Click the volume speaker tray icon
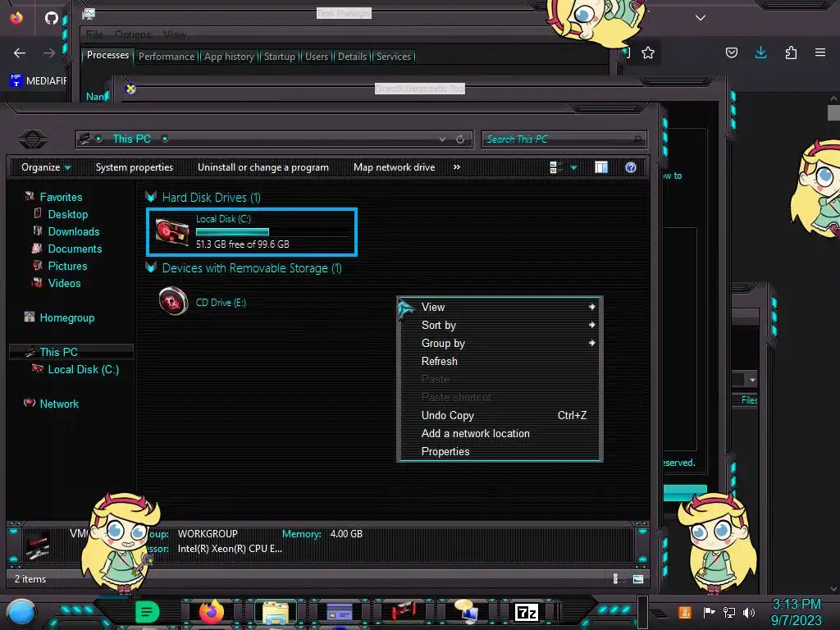Viewport: 840px width, 630px height. 749,612
